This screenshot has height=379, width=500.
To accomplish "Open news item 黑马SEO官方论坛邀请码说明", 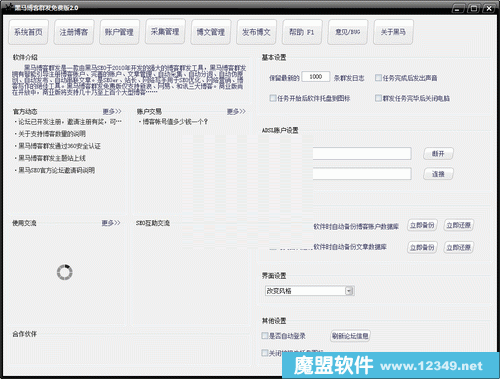I will pyautogui.click(x=56, y=170).
